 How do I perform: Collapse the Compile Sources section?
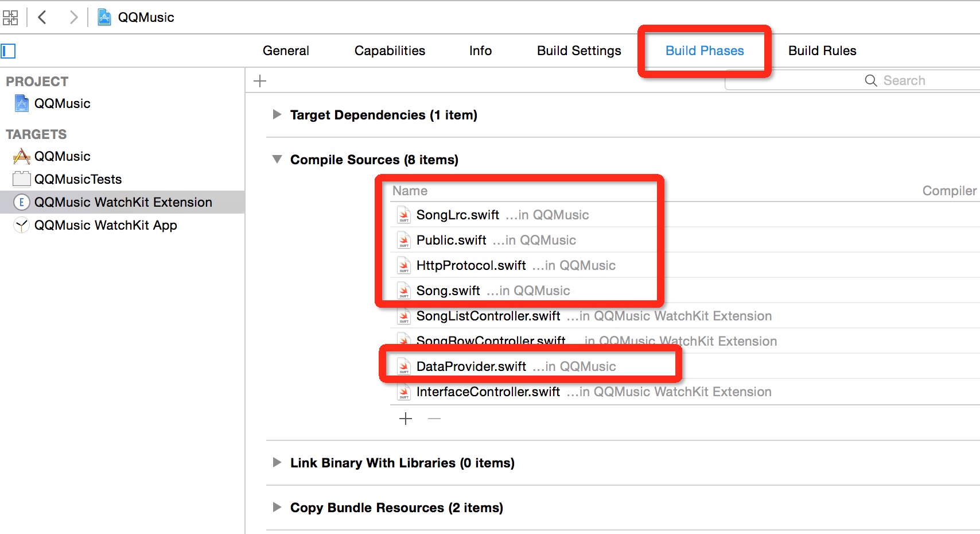pos(277,159)
